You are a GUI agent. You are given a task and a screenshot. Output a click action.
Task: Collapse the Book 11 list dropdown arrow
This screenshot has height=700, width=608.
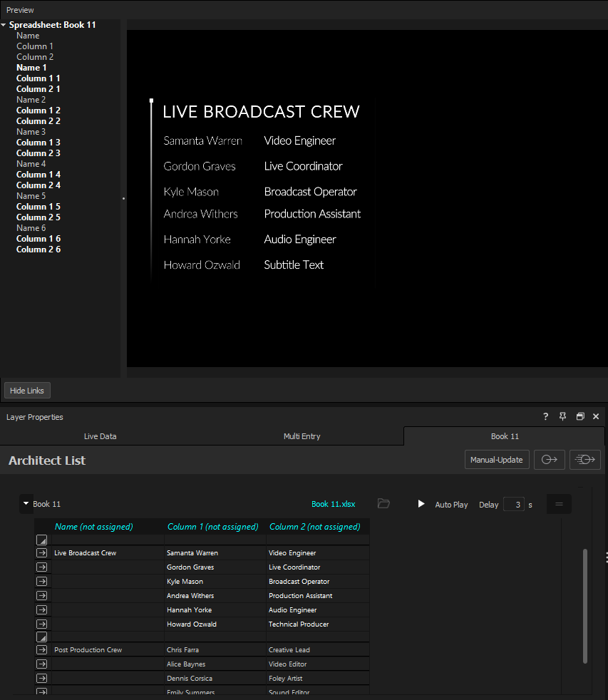(x=26, y=503)
